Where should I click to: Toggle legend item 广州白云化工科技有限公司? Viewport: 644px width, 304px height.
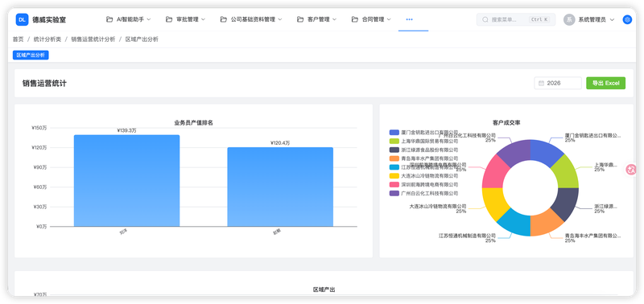(423, 193)
